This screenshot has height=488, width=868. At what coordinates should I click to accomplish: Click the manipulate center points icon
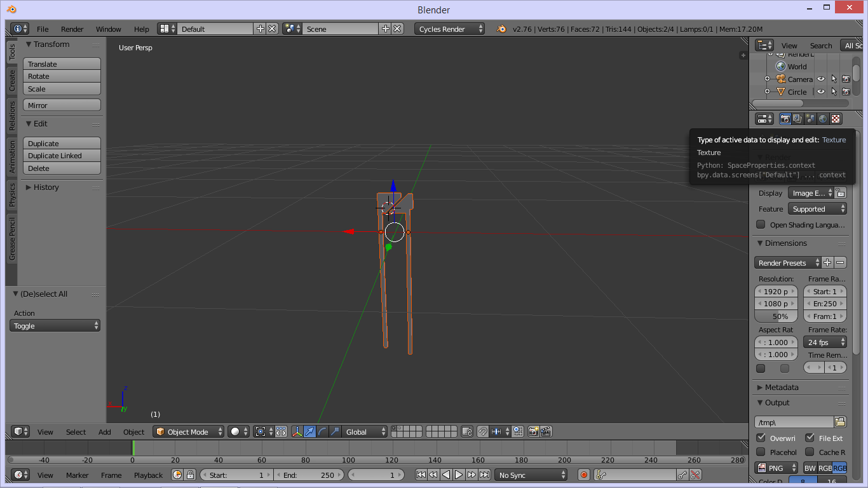click(x=281, y=431)
